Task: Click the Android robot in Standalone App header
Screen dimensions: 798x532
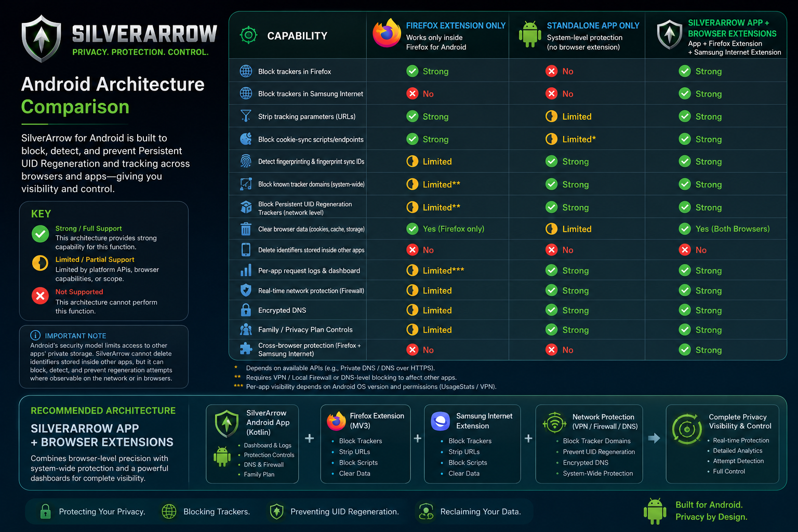Action: (x=530, y=34)
